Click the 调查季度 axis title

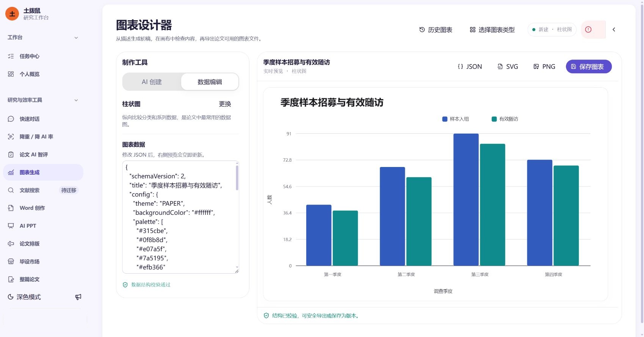[443, 291]
